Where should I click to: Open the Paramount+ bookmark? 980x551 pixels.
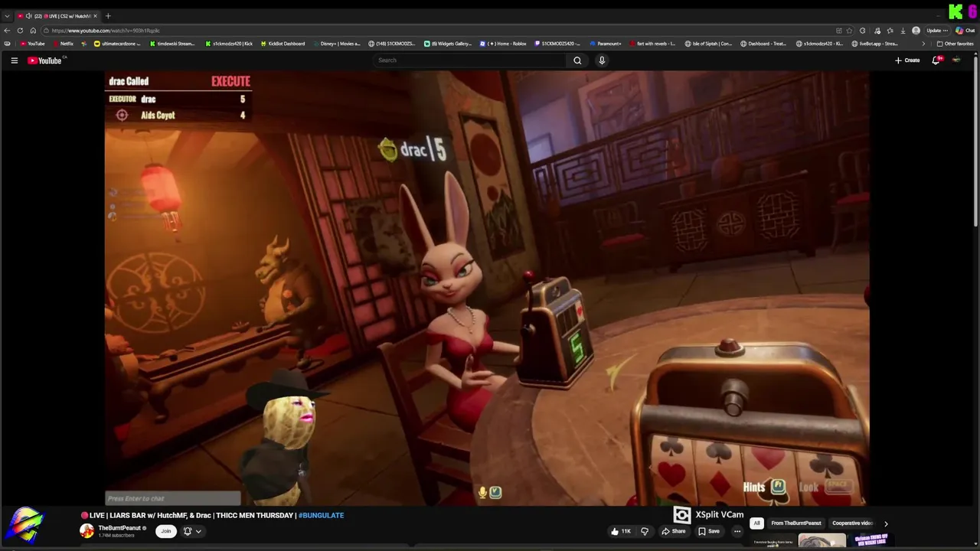[x=605, y=44]
